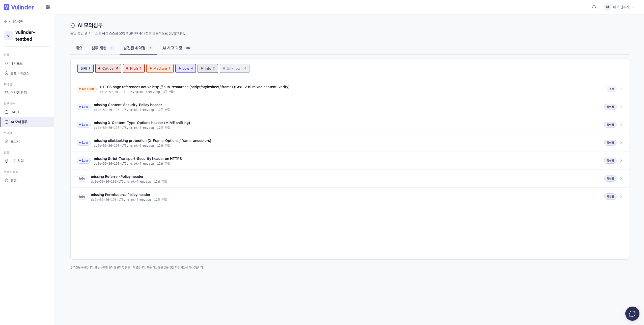Expand the HTTPS mixed content finding chevron

(621, 89)
